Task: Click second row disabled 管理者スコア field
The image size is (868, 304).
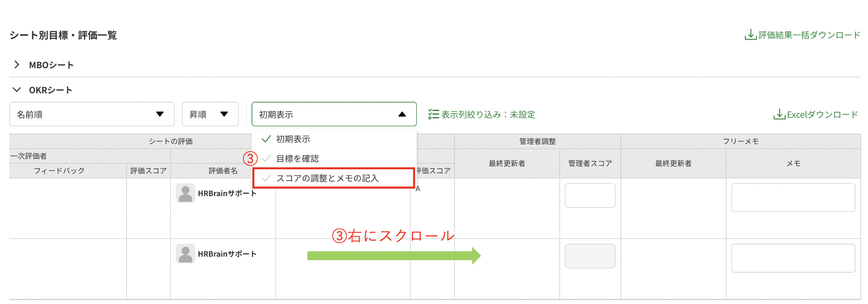Action: point(590,256)
